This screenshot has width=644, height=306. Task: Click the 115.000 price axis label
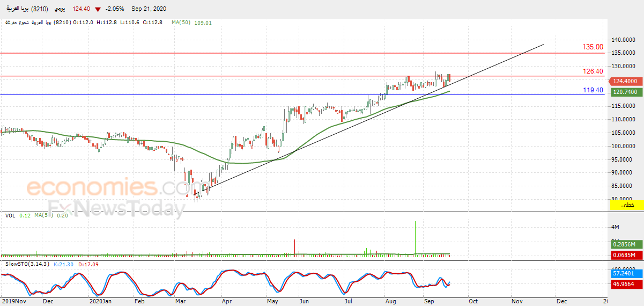625,106
